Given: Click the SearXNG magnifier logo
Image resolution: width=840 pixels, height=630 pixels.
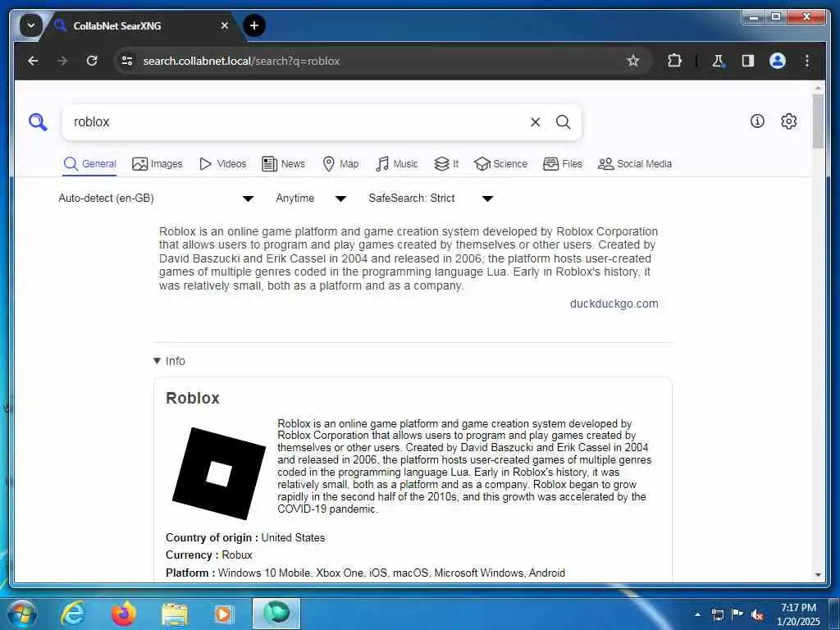Looking at the screenshot, I should point(38,122).
